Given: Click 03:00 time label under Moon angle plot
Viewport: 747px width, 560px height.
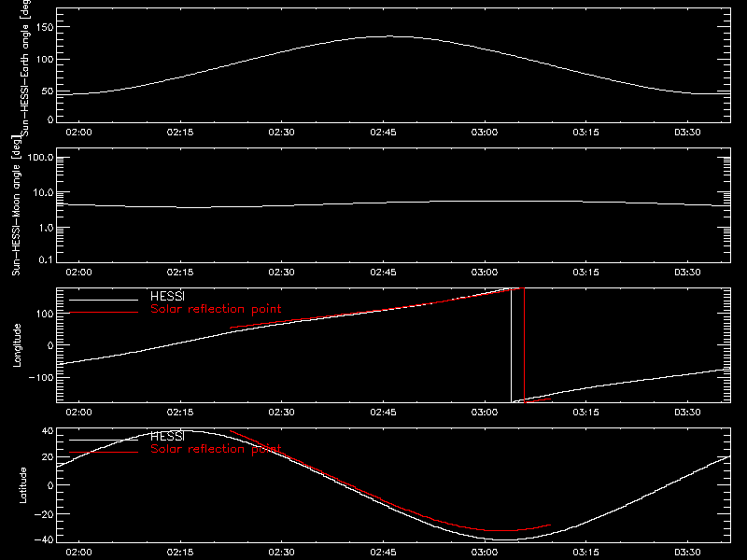Looking at the screenshot, I should (485, 273).
